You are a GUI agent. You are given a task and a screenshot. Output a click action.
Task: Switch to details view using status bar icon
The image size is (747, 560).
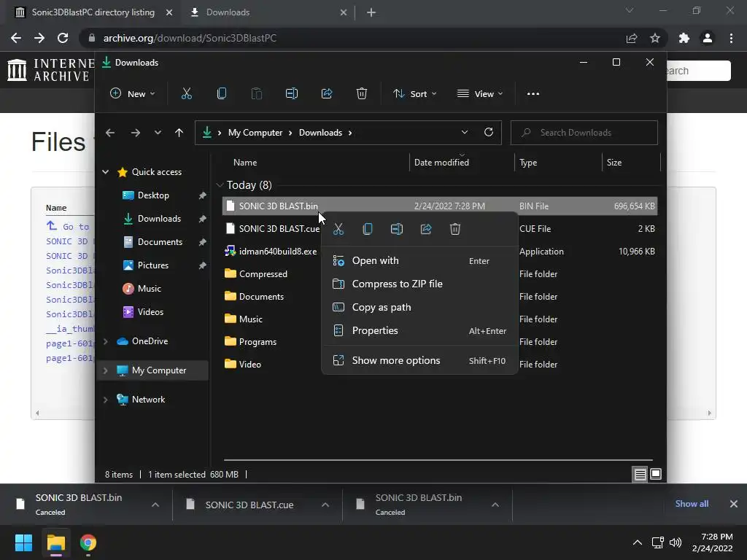[640, 474]
